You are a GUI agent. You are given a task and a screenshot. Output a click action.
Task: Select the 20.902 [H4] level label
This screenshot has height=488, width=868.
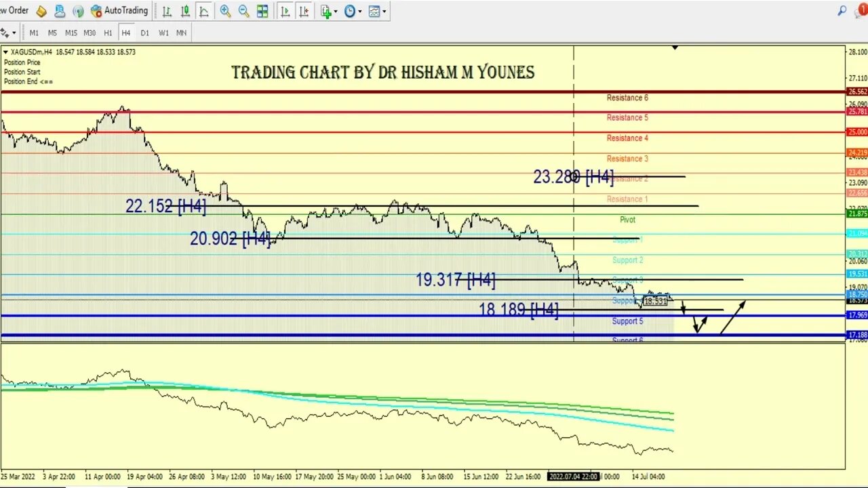pos(230,239)
